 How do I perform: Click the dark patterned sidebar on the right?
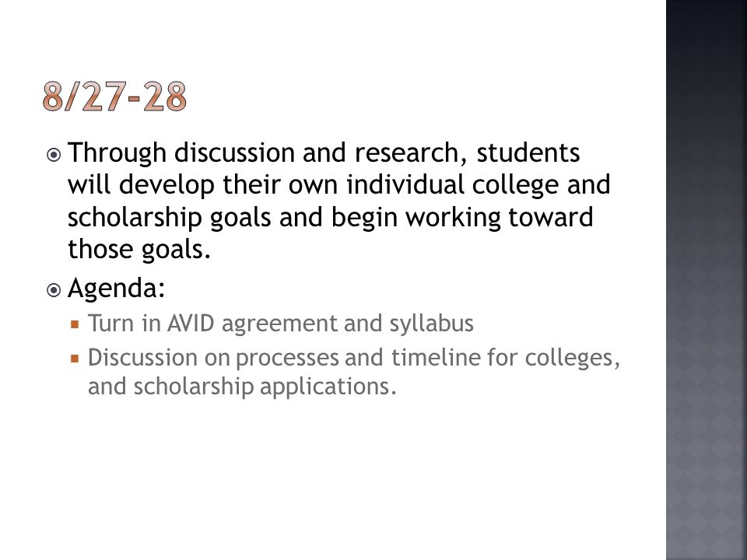click(x=707, y=280)
